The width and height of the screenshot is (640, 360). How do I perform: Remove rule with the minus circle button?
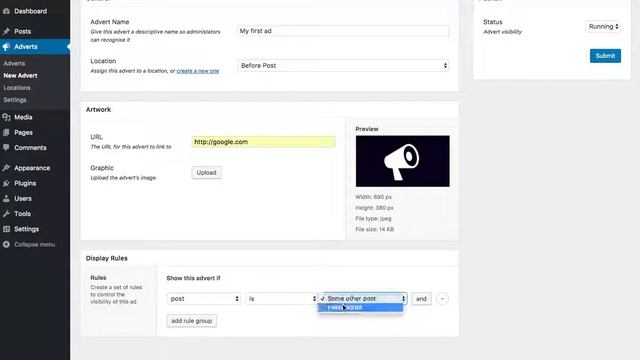tap(442, 299)
